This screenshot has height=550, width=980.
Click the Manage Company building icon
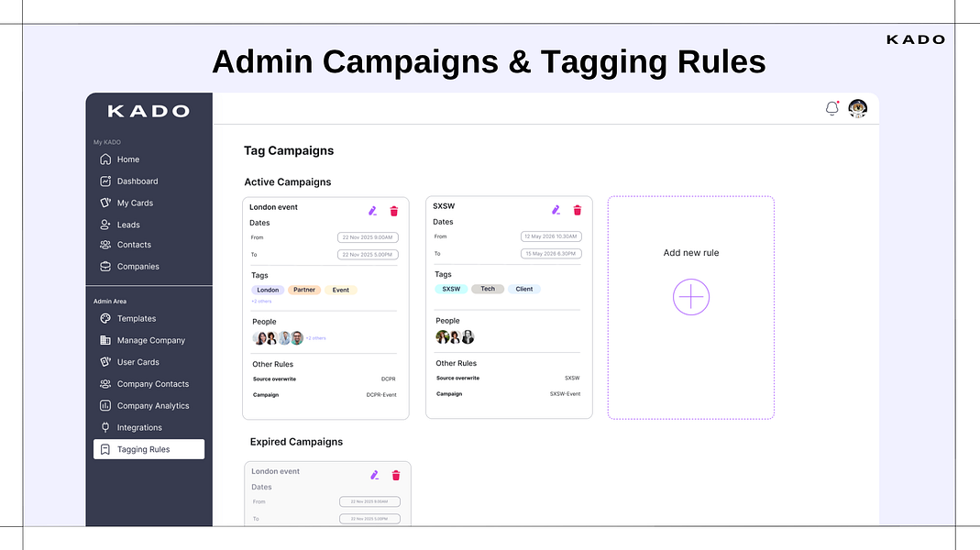point(105,340)
